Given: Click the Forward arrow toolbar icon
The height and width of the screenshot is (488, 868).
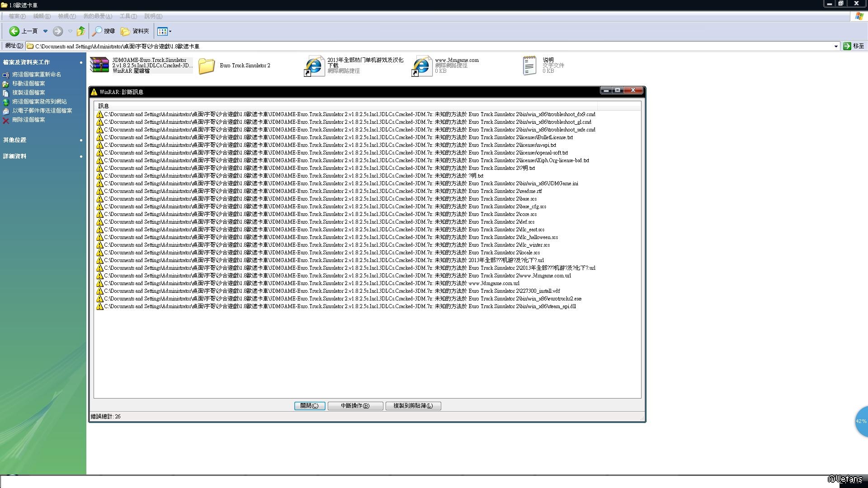Looking at the screenshot, I should [58, 31].
